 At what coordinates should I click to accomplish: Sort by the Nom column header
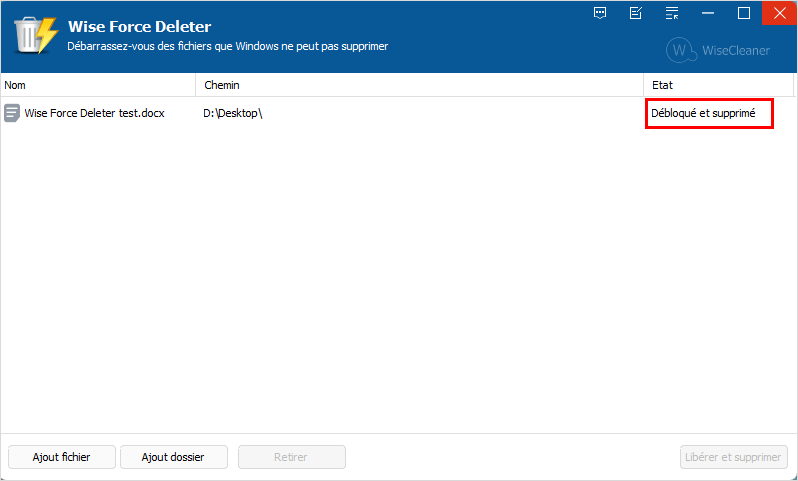click(x=98, y=85)
